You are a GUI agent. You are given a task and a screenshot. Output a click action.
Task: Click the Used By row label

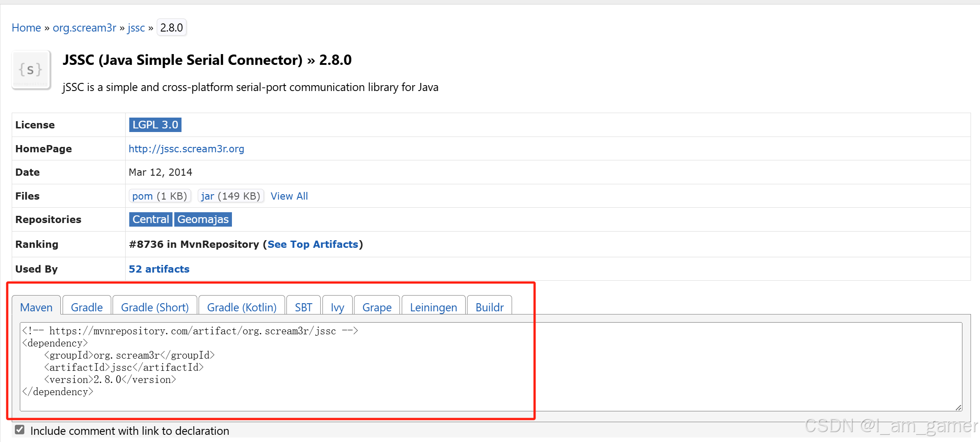click(36, 269)
